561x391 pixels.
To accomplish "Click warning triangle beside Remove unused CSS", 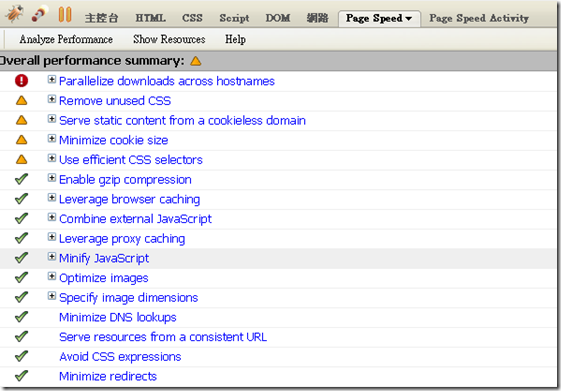I will pyautogui.click(x=21, y=101).
